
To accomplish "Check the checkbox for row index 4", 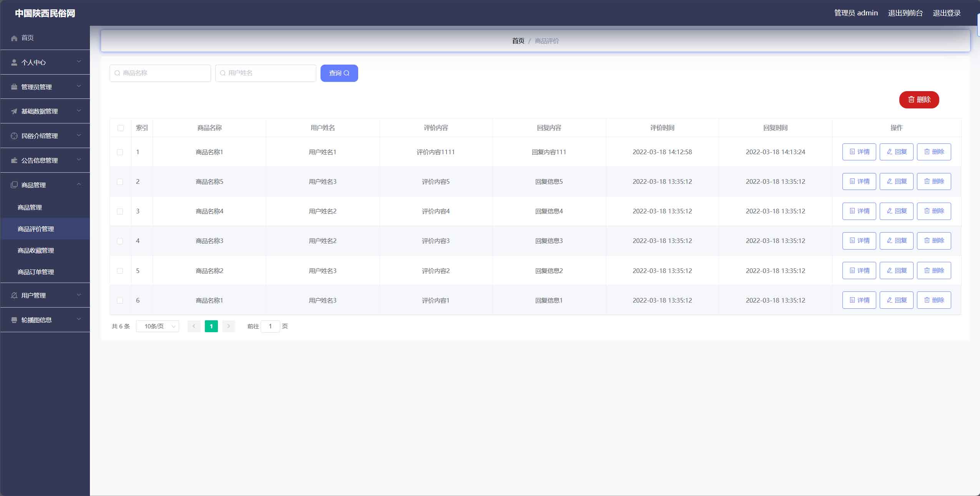I will tap(120, 241).
